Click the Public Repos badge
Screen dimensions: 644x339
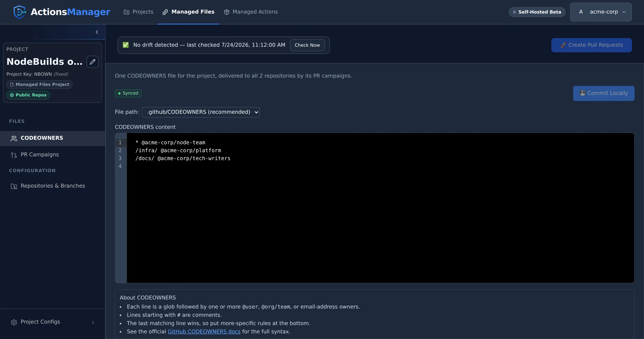[x=28, y=95]
